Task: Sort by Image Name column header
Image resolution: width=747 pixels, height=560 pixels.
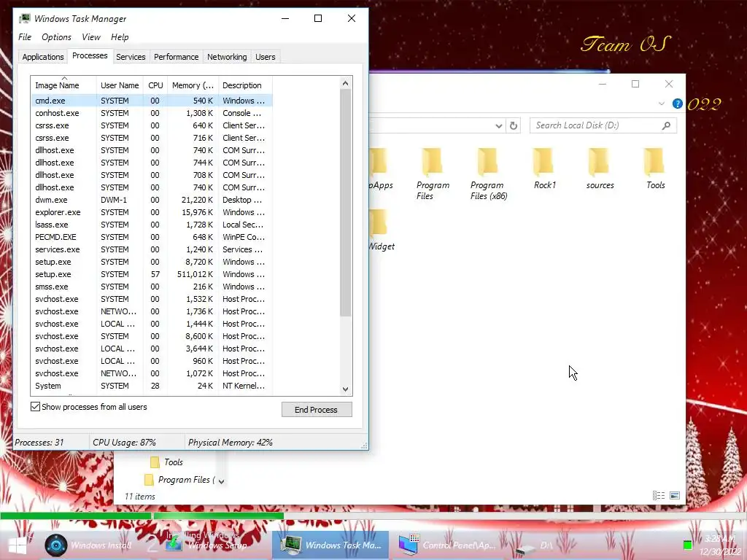Action: point(64,85)
